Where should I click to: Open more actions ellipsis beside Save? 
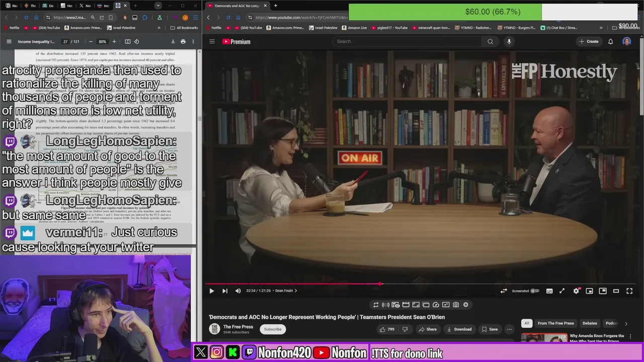pyautogui.click(x=509, y=329)
